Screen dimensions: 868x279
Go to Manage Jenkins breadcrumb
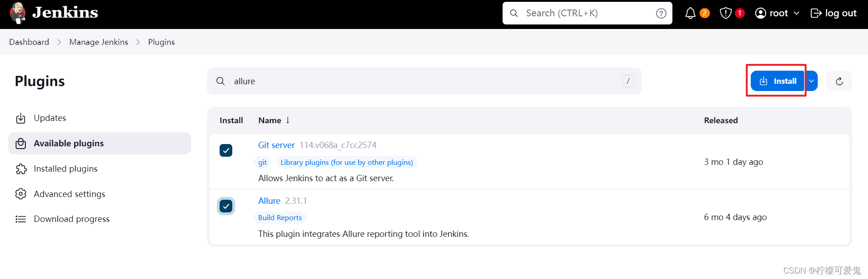(99, 42)
